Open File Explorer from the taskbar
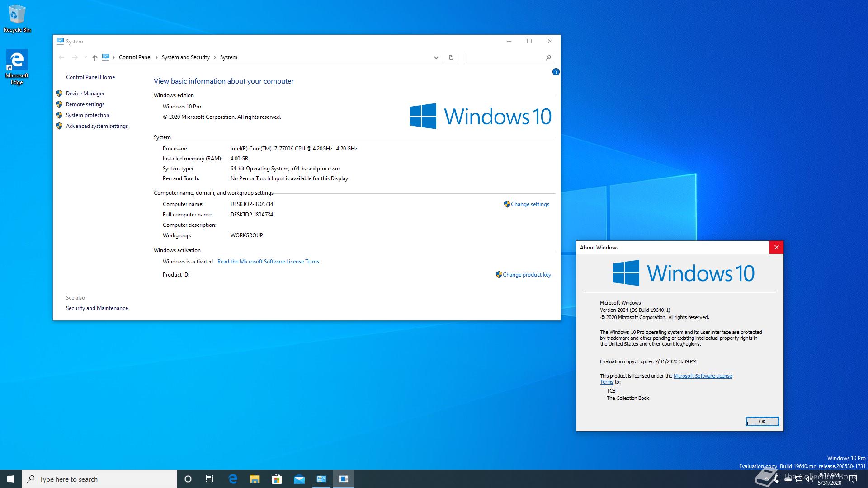The height and width of the screenshot is (488, 868). click(255, 479)
